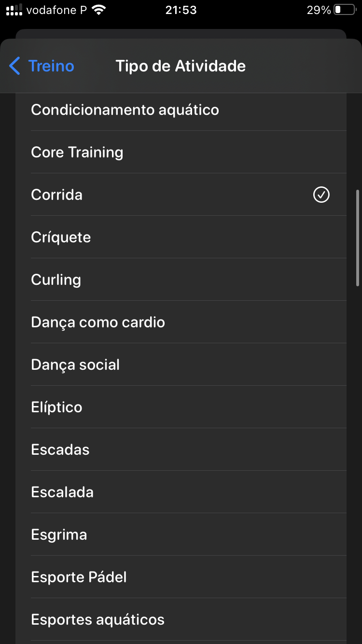Select Condicionamento aquático activity

click(125, 110)
